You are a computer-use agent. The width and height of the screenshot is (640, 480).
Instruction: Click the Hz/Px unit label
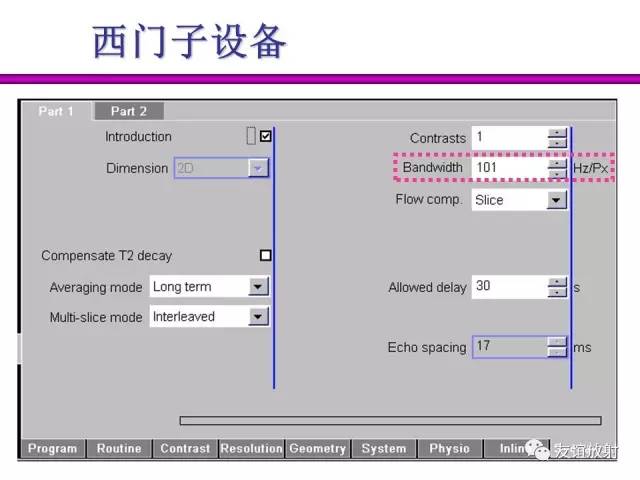click(x=591, y=168)
